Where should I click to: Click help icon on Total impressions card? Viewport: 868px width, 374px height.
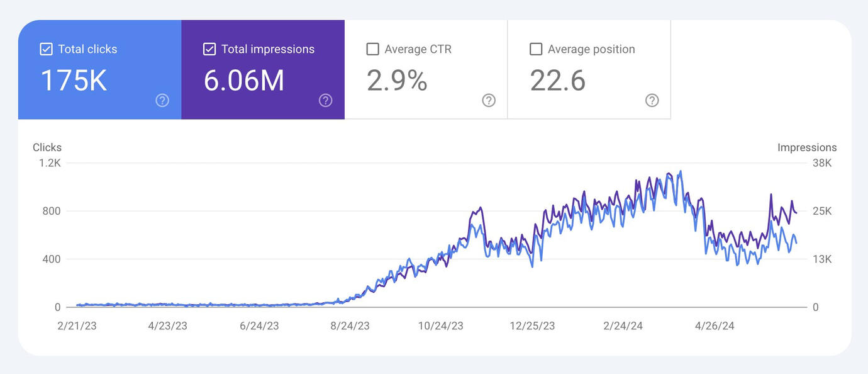(x=325, y=100)
